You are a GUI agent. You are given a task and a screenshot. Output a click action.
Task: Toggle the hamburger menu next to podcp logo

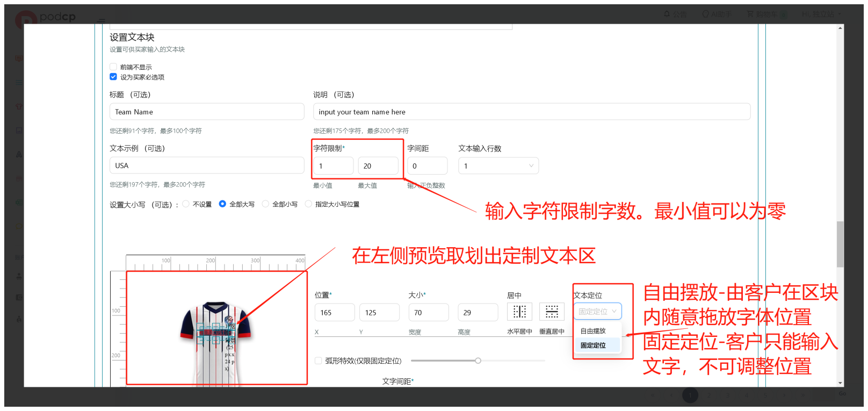(x=101, y=21)
